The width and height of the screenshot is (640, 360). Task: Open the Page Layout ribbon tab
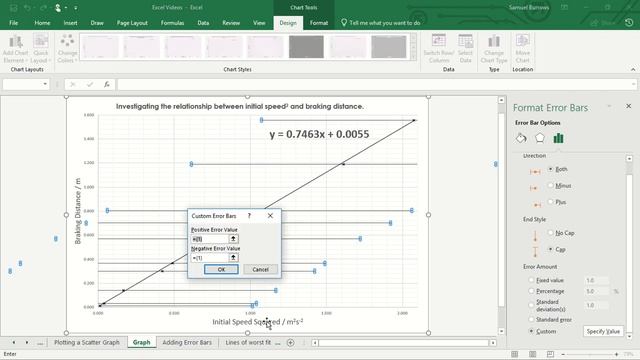click(x=132, y=23)
